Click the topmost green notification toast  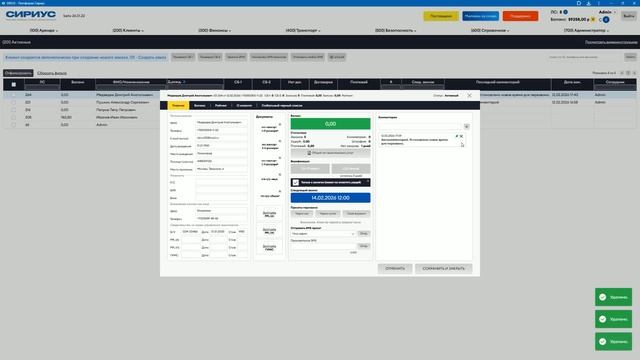pyautogui.click(x=613, y=297)
